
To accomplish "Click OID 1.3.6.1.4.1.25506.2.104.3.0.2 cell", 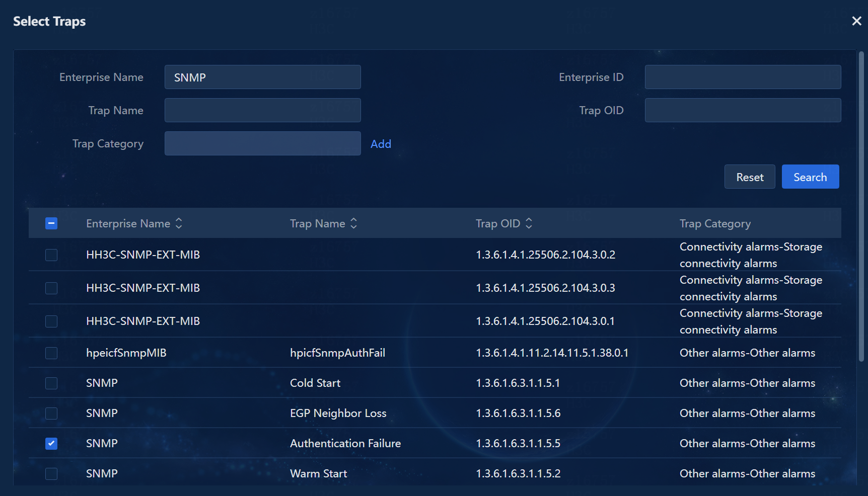I will [x=546, y=255].
